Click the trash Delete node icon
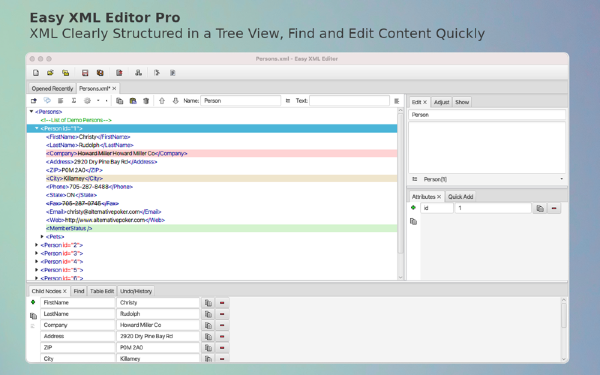Screen dimensions: 600x375 tap(146, 101)
